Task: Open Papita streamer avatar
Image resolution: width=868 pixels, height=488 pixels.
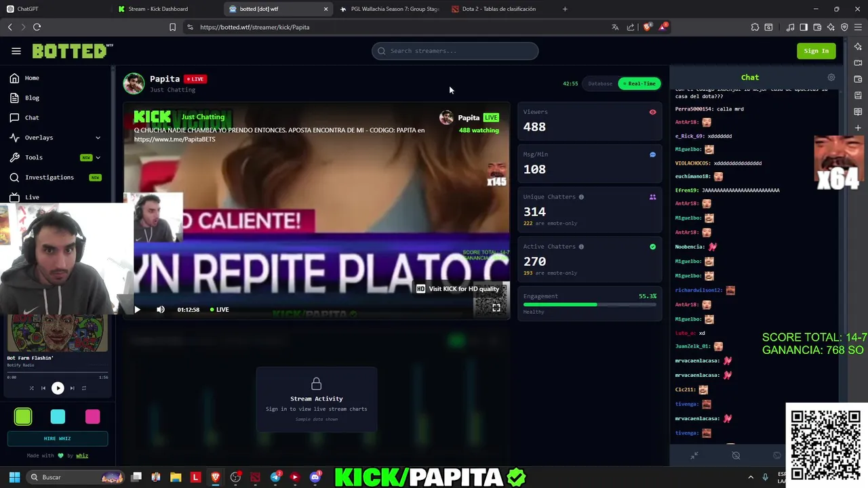Action: click(134, 83)
